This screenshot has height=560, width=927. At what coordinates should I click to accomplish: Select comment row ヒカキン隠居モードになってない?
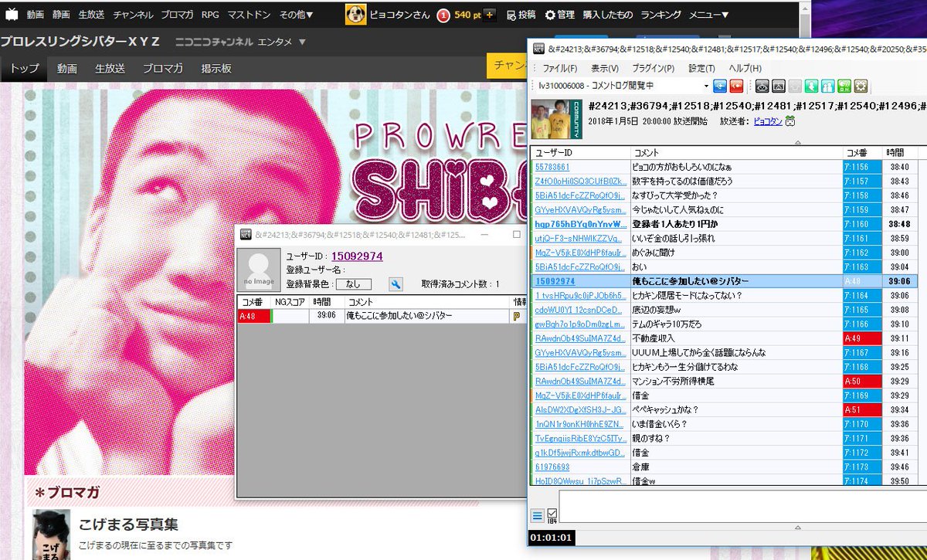[x=728, y=296]
